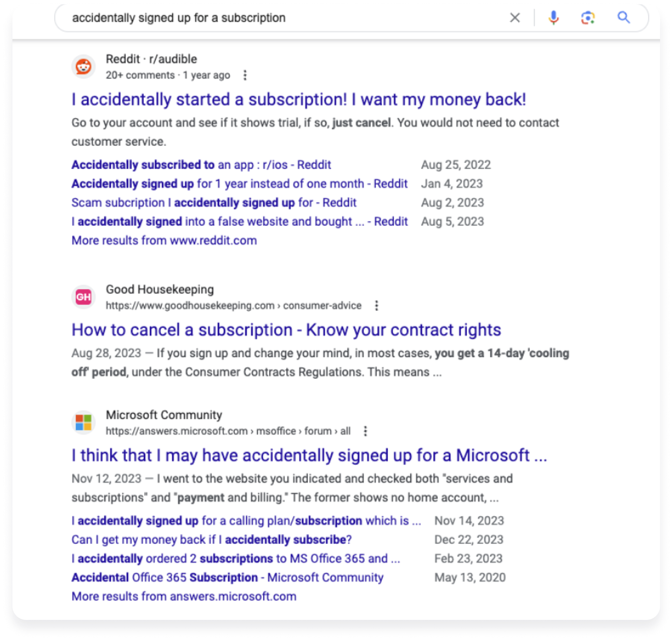Open 'I think that I may have accidentally signed up' result
Viewport: 672px width, 640px height.
pyautogui.click(x=309, y=455)
